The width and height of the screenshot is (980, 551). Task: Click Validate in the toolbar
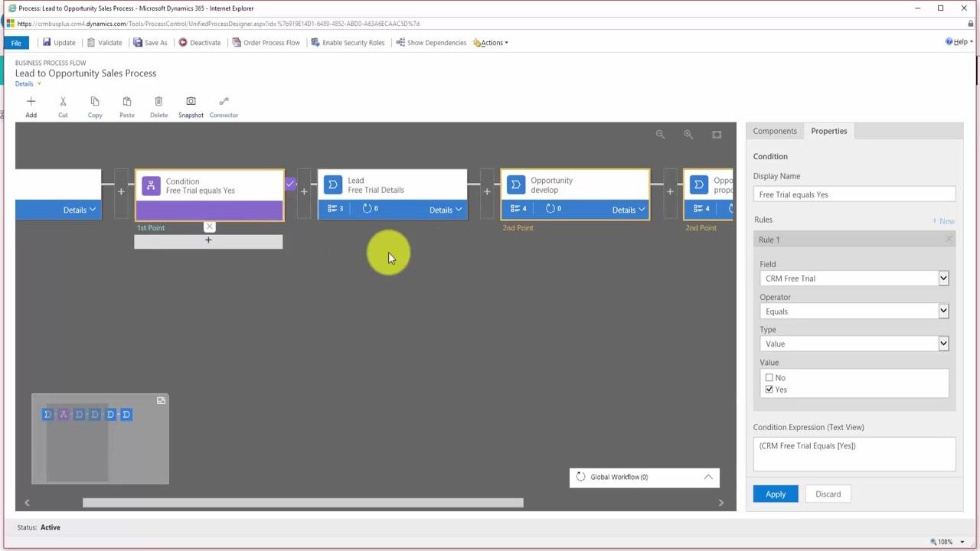[x=104, y=43]
